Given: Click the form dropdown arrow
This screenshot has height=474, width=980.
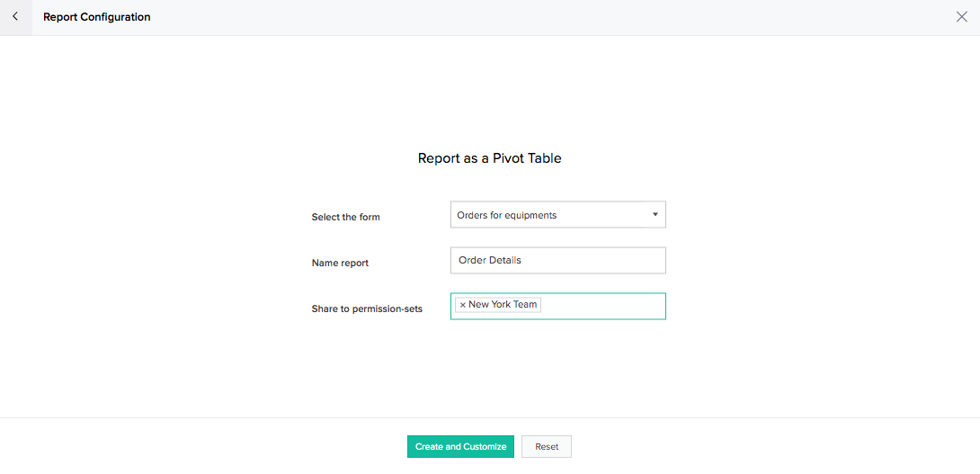Looking at the screenshot, I should pos(655,214).
